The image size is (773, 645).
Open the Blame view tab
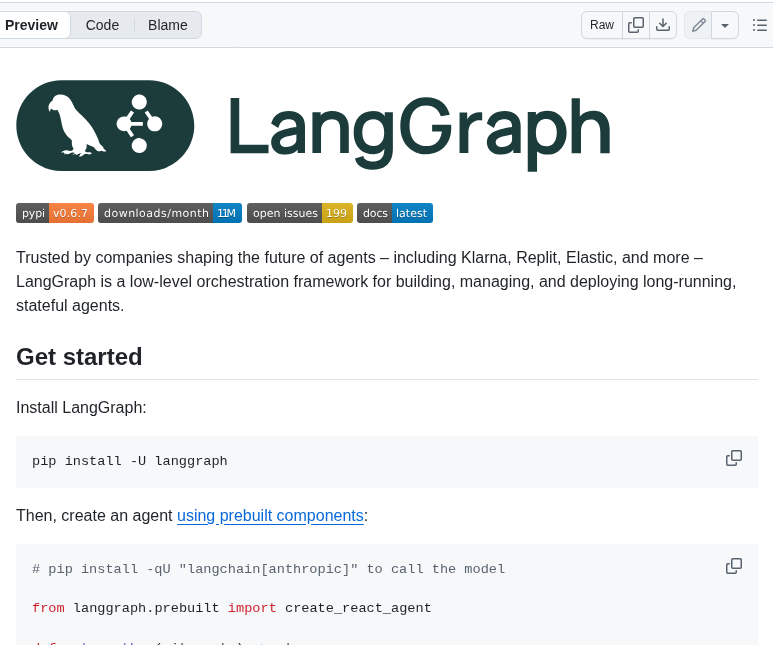pyautogui.click(x=168, y=25)
